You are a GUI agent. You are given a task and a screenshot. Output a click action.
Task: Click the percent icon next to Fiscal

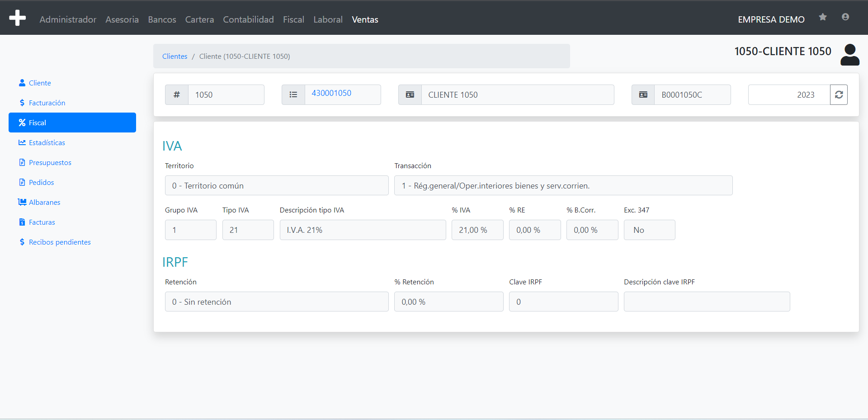(22, 123)
